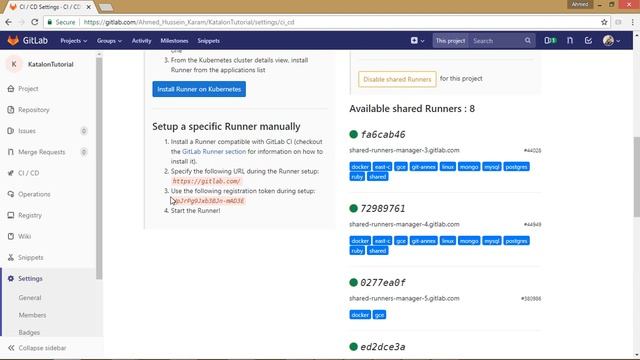The width and height of the screenshot is (640, 360).
Task: Click runner name ed2dce3a
Action: 383,347
